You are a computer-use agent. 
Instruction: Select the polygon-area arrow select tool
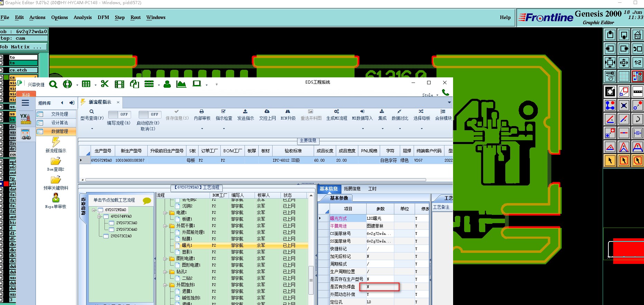click(x=637, y=161)
